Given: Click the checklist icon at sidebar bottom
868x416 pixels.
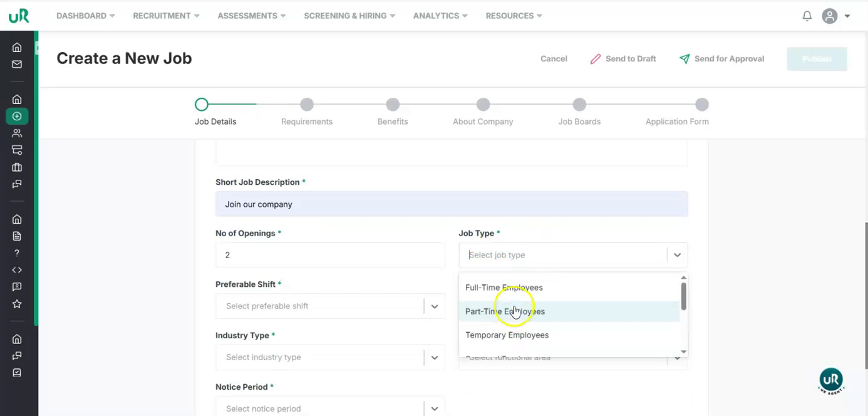Looking at the screenshot, I should click(x=17, y=372).
